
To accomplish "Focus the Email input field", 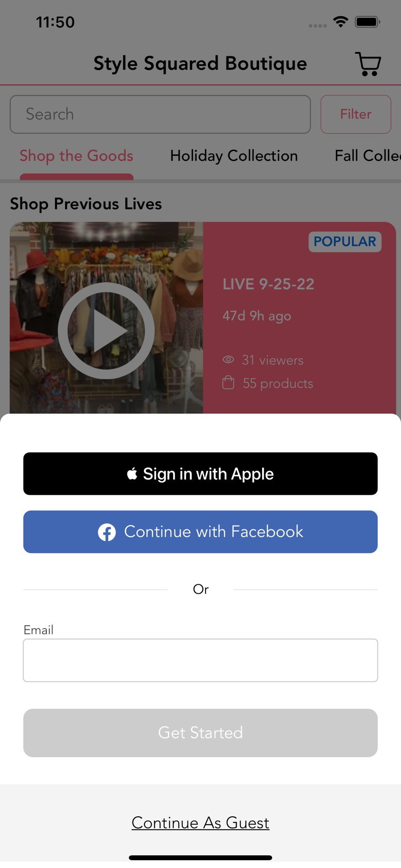I will click(200, 660).
